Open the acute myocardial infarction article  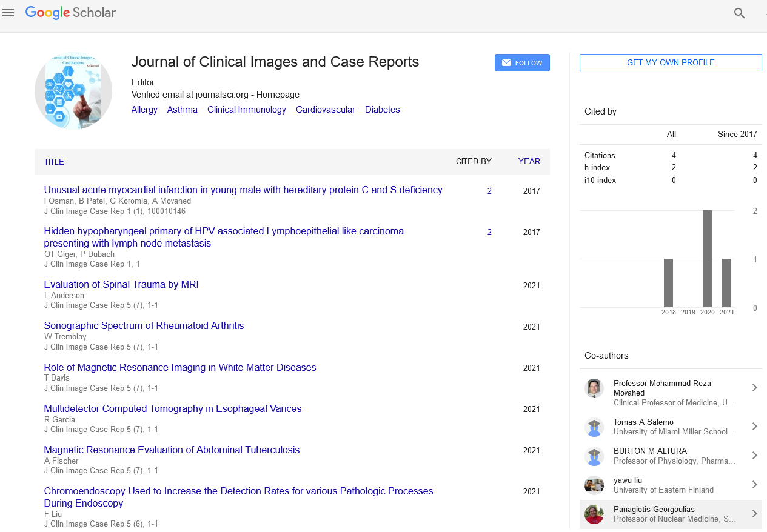243,190
